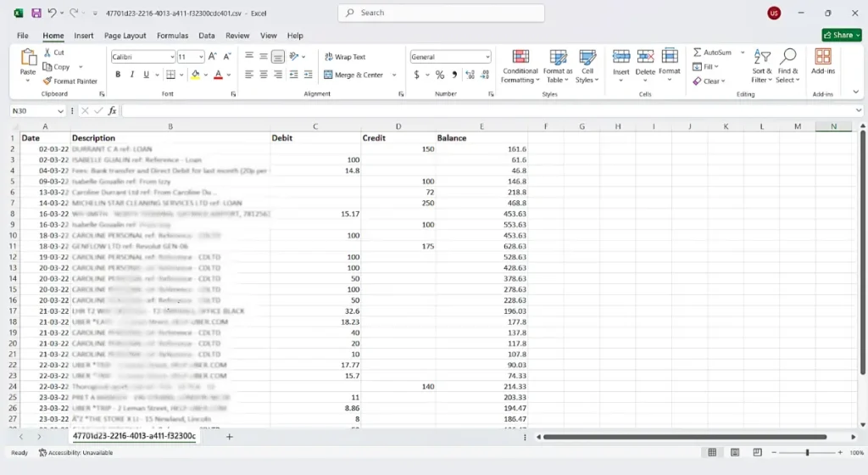Switch to Page Layout view

tap(735, 452)
